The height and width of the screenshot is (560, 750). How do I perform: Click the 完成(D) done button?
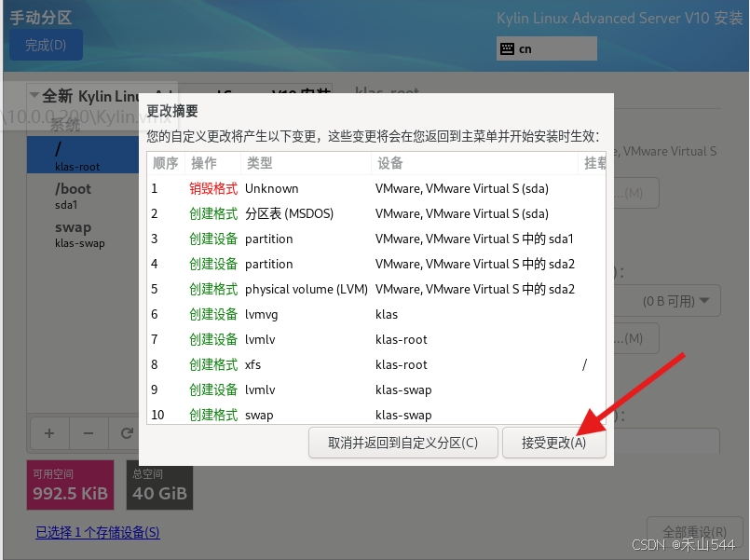click(46, 45)
